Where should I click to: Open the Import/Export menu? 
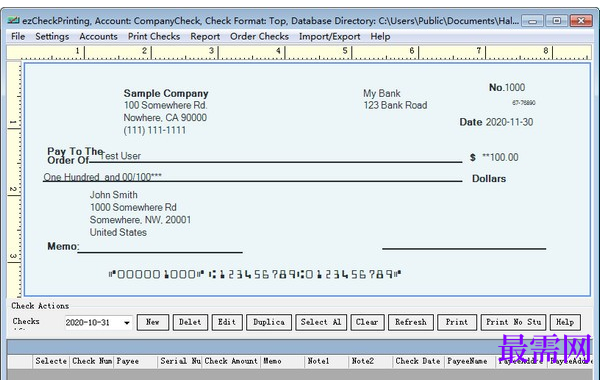(330, 37)
